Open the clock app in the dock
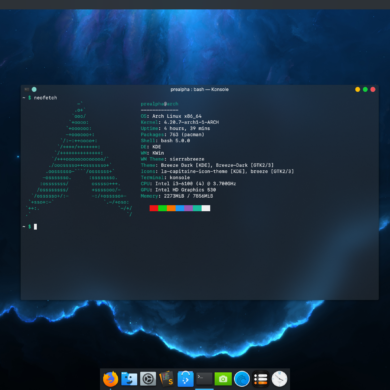 279,379
